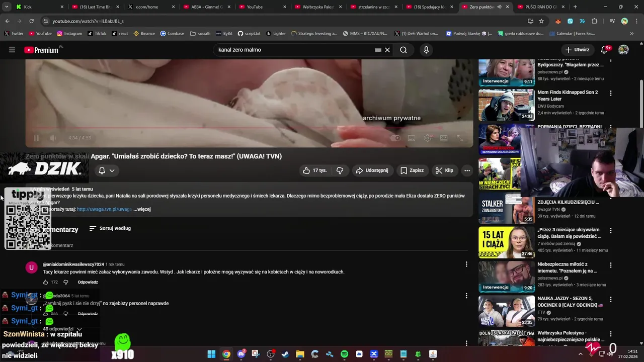This screenshot has height=362, width=644.
Task: Open player settings gear
Action: point(428,138)
